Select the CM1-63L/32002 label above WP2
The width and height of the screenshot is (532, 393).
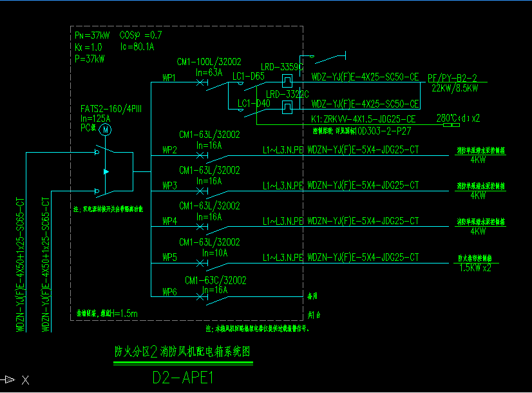209,135
